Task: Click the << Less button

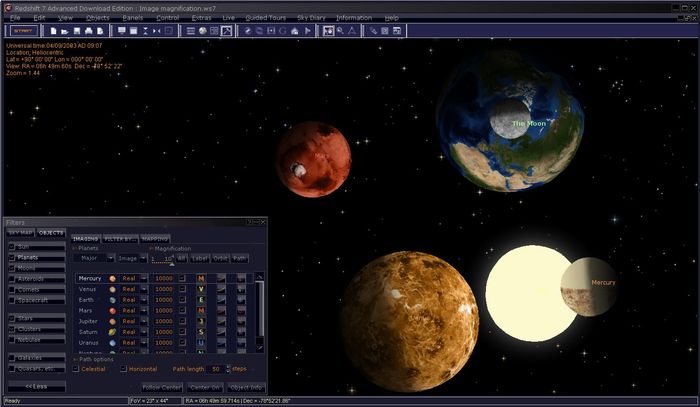Action: [36, 386]
